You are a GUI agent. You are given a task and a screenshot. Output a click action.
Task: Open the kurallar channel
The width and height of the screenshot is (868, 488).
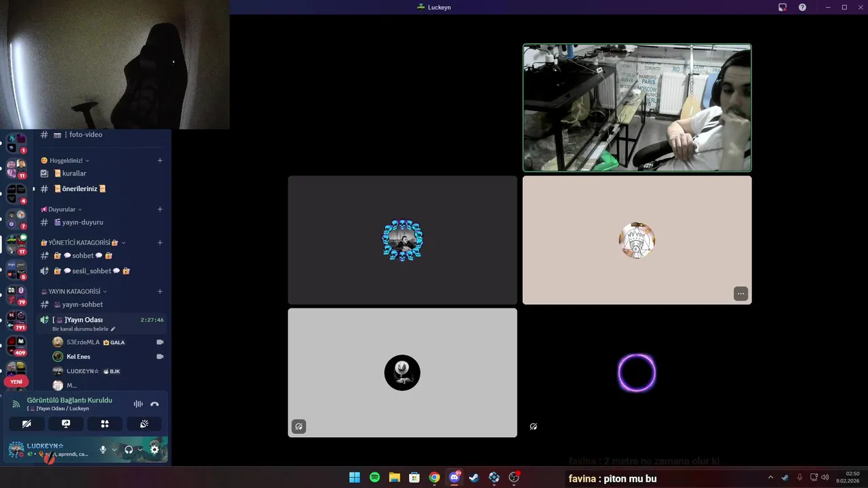click(101, 174)
